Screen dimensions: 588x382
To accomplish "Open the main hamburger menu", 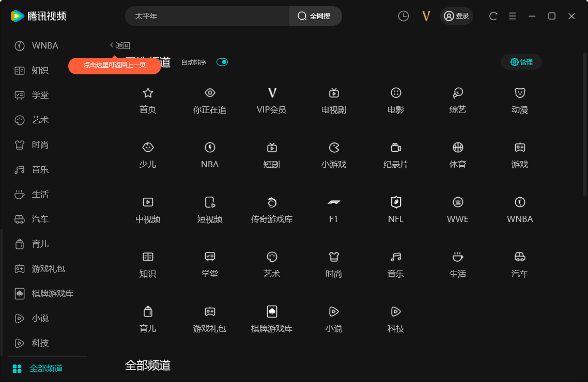I will [512, 16].
